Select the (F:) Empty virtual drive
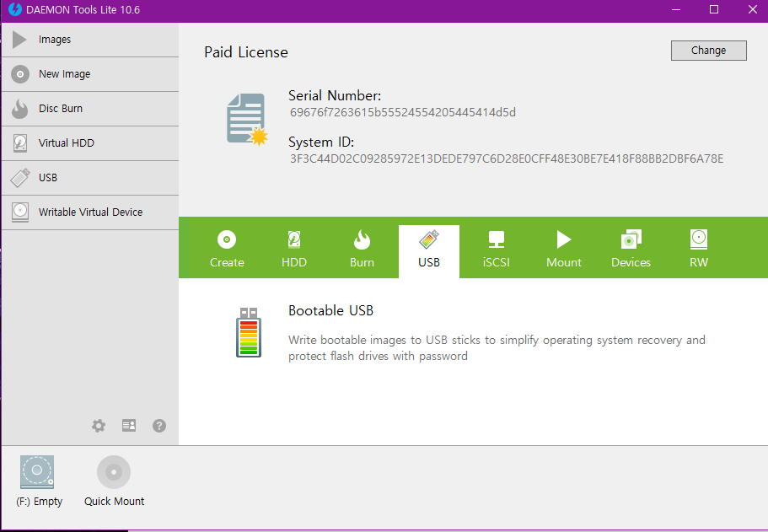The image size is (768, 532). [38, 481]
